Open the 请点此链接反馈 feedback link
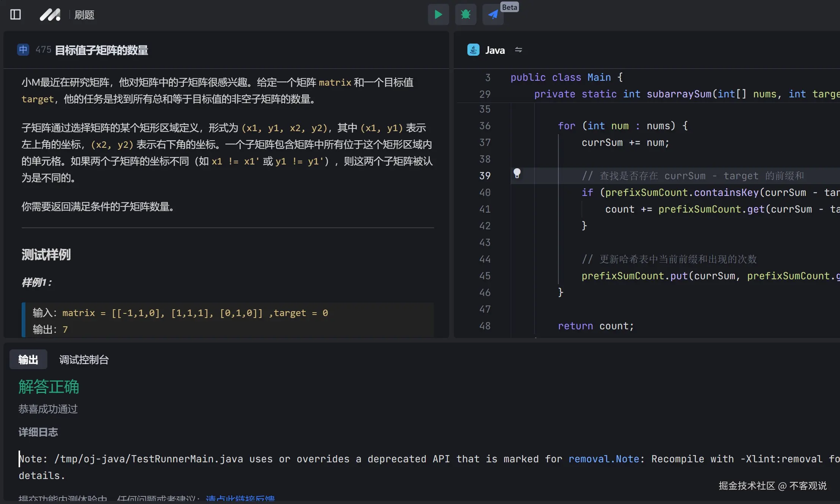 [240, 499]
